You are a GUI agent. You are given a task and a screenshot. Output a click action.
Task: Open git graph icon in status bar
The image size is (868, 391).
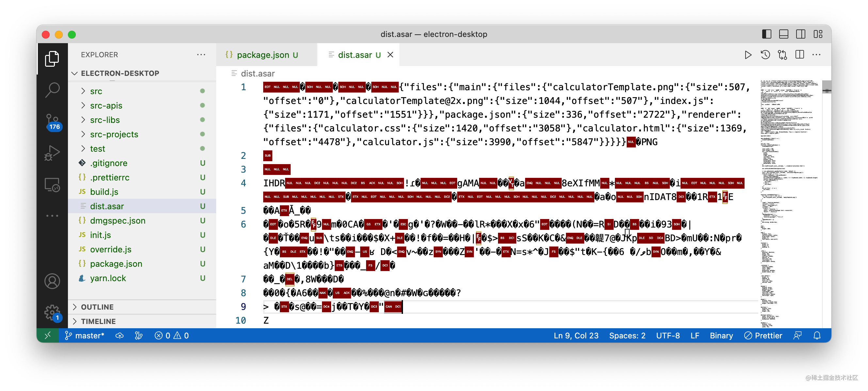138,335
